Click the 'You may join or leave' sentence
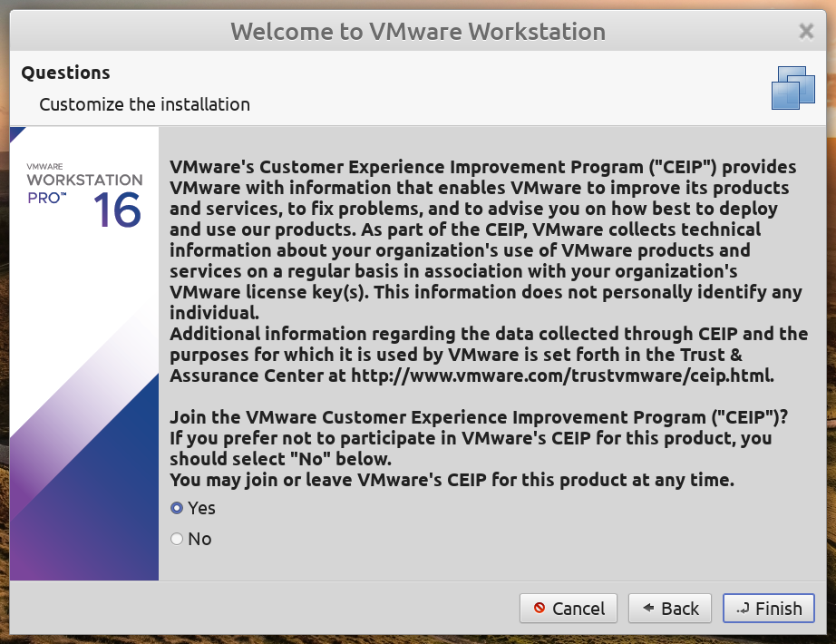836x644 pixels. point(452,480)
